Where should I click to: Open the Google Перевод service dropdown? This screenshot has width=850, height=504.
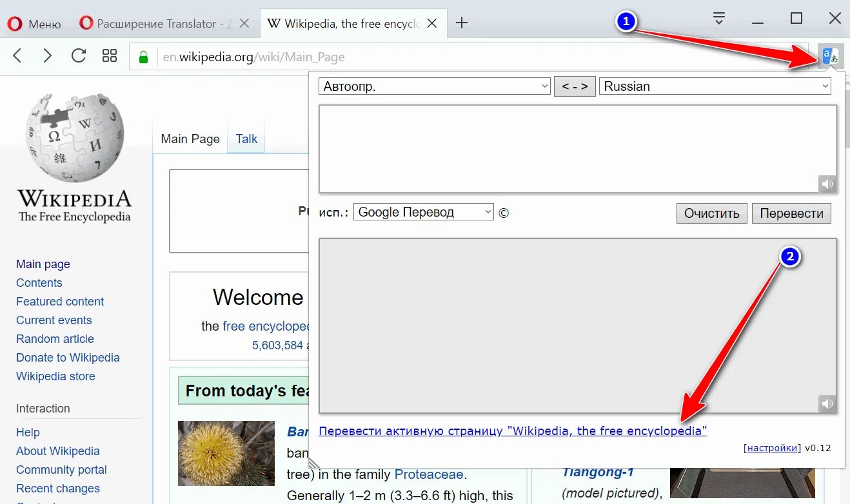(x=424, y=212)
